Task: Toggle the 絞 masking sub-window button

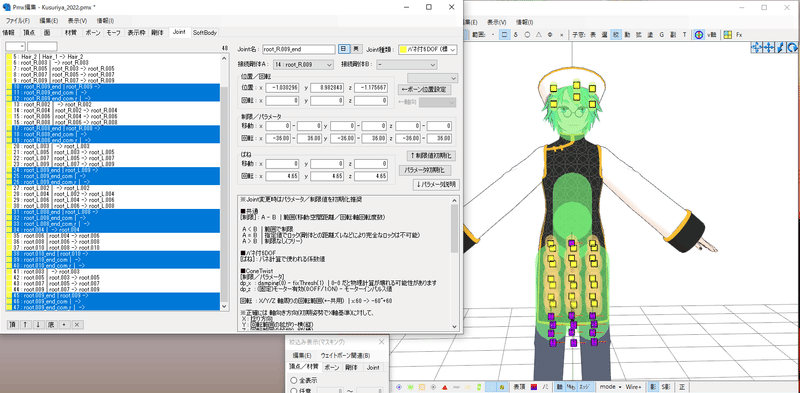Action: tap(616, 35)
